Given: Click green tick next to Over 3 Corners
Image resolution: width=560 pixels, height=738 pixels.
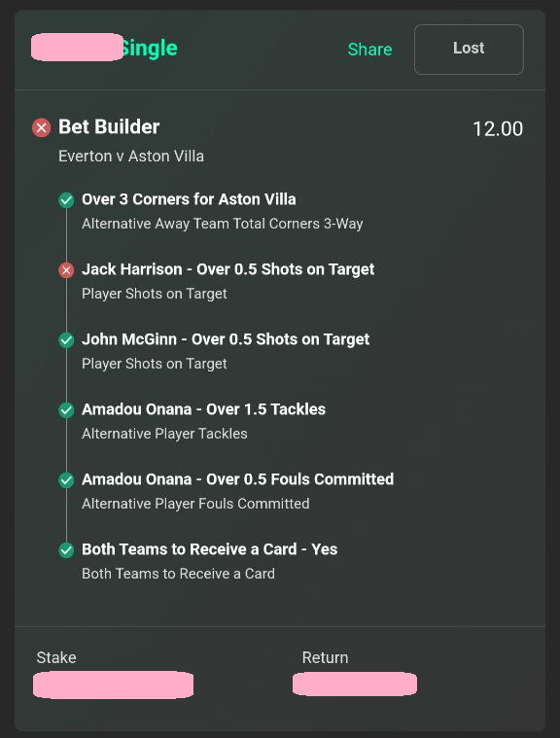Looking at the screenshot, I should pyautogui.click(x=66, y=199).
